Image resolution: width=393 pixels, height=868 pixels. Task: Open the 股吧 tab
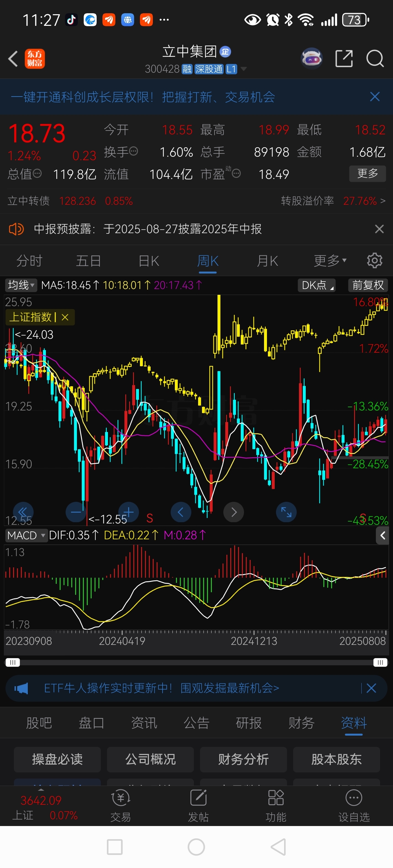[39, 723]
